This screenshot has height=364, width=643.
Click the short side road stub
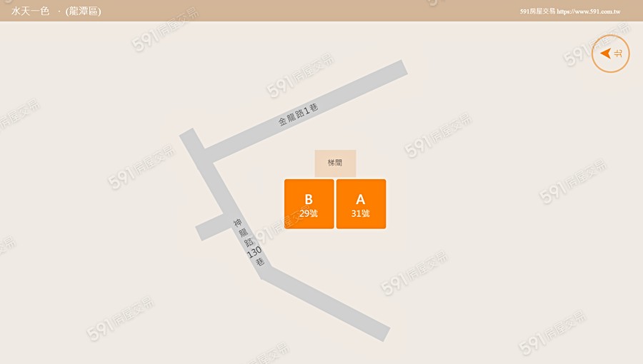209,227
